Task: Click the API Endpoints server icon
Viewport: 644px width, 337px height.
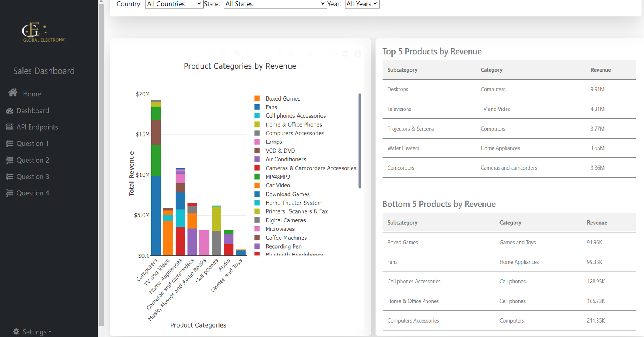Action: (x=10, y=127)
